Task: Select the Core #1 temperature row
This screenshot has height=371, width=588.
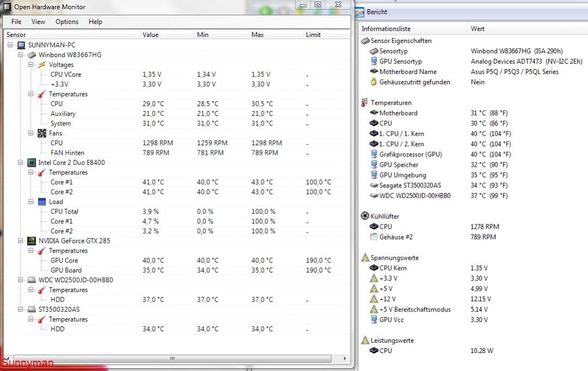Action: 176,182
